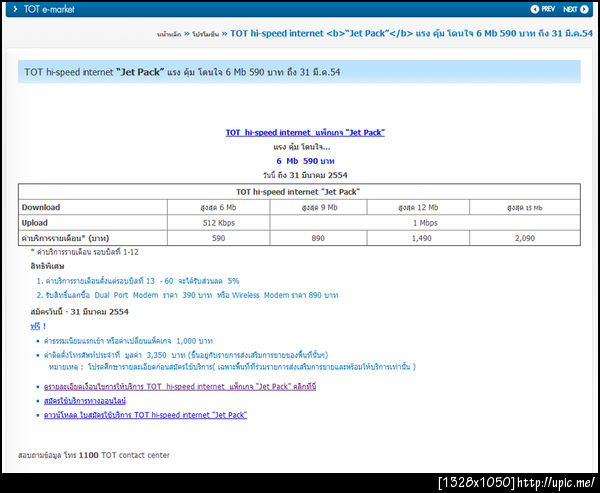Image resolution: width=600 pixels, height=493 pixels.
Task: Download the Jet Pack application form link
Action: (x=145, y=415)
